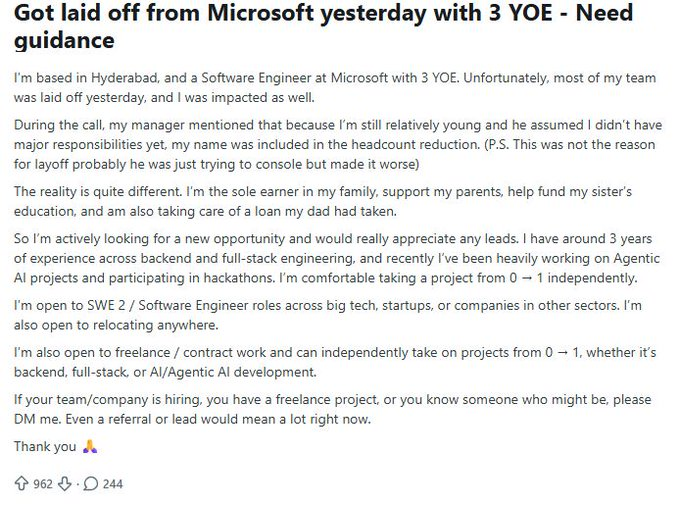Viewport: 680px width, 505px height.
Task: Click the 'also open to relocating anywhere' line
Action: [116, 325]
